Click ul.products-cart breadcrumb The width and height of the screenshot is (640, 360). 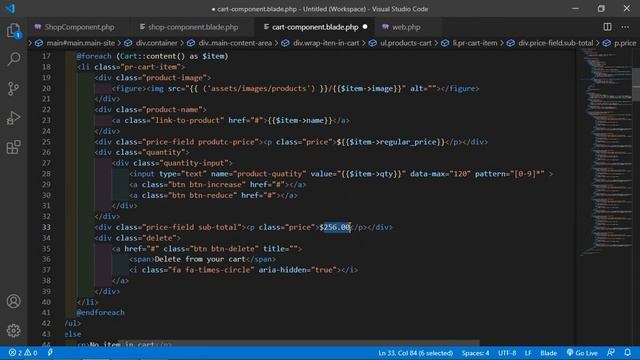point(400,43)
